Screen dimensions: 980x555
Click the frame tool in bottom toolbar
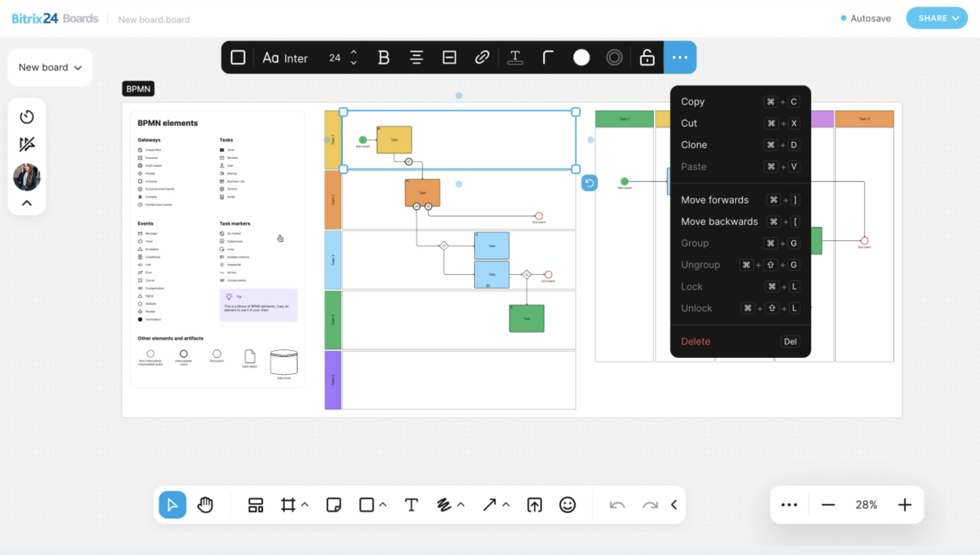(288, 504)
